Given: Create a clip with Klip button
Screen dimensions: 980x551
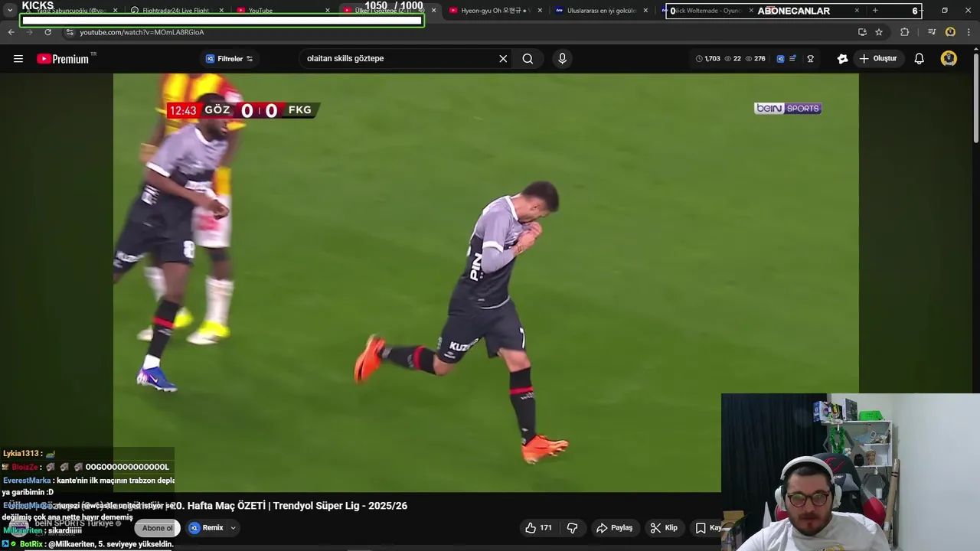Looking at the screenshot, I should [x=665, y=528].
